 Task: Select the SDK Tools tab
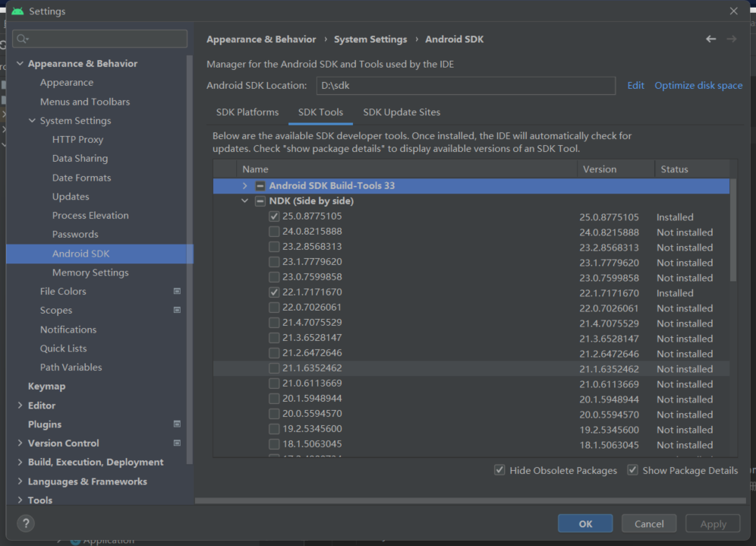(x=320, y=112)
